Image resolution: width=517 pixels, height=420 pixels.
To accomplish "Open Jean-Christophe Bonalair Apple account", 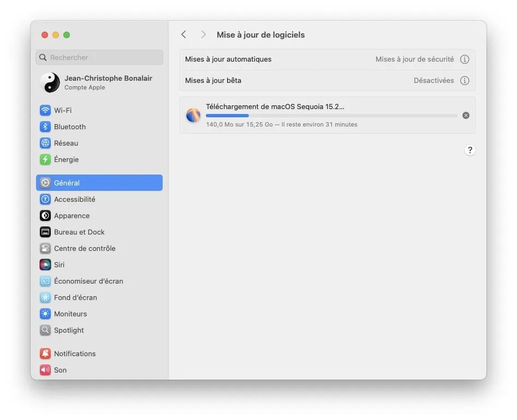I will pyautogui.click(x=99, y=82).
